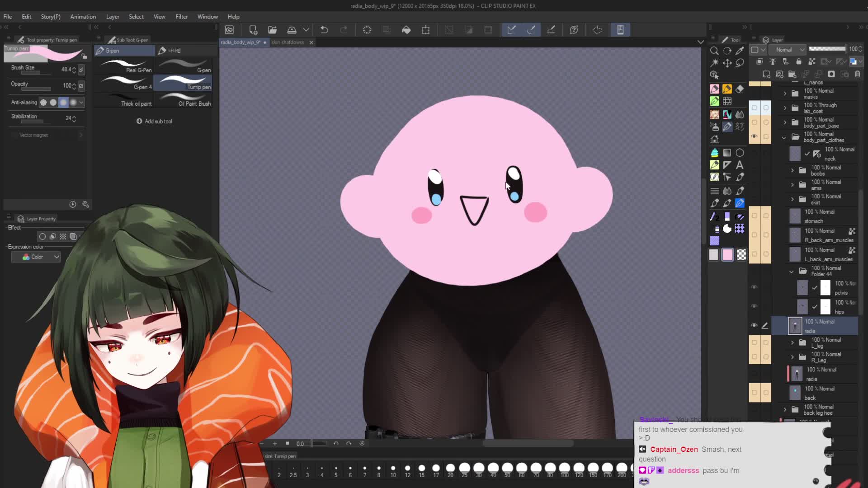Select the Turnip pen sub tool
Screen dimensions: 868x488
pos(183,83)
